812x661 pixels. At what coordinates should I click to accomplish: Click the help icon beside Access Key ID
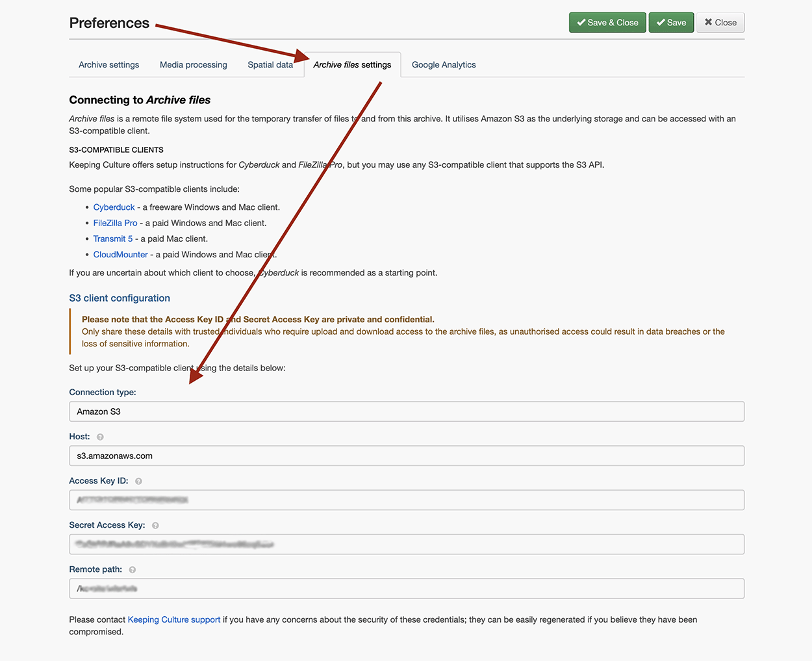tap(138, 481)
